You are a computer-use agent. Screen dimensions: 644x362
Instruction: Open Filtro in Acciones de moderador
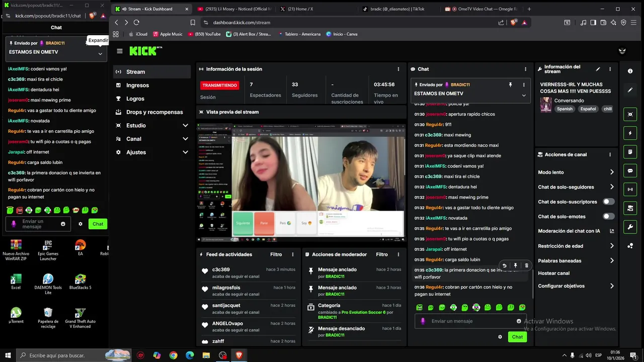click(382, 254)
